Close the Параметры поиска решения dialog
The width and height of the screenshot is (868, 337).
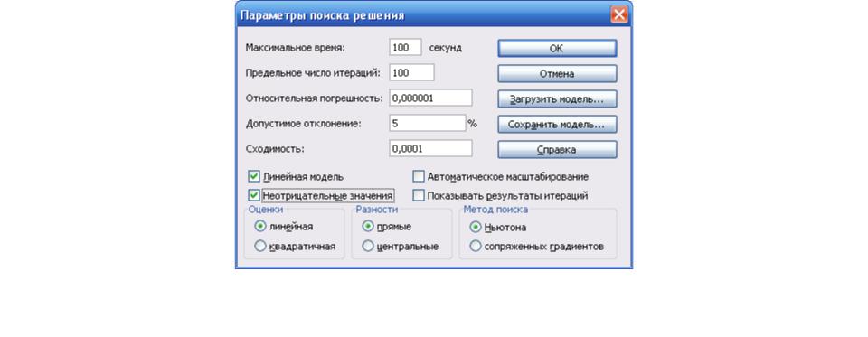(618, 14)
